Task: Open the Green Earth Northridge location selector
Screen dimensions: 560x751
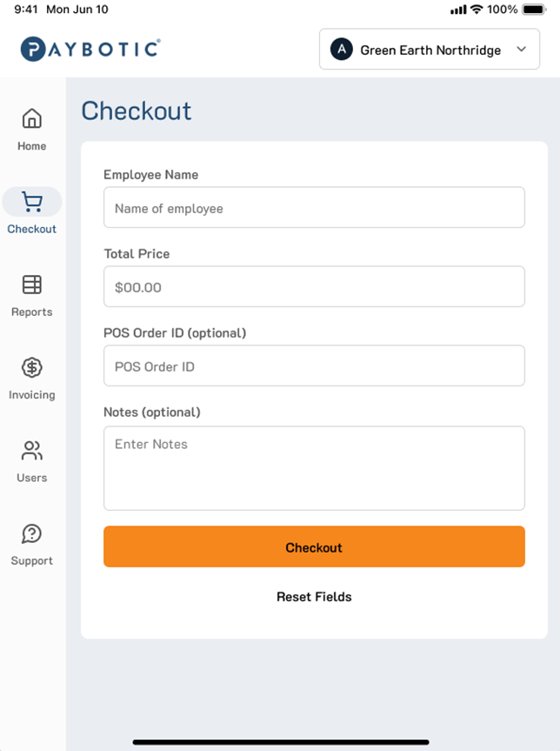Action: tap(430, 50)
